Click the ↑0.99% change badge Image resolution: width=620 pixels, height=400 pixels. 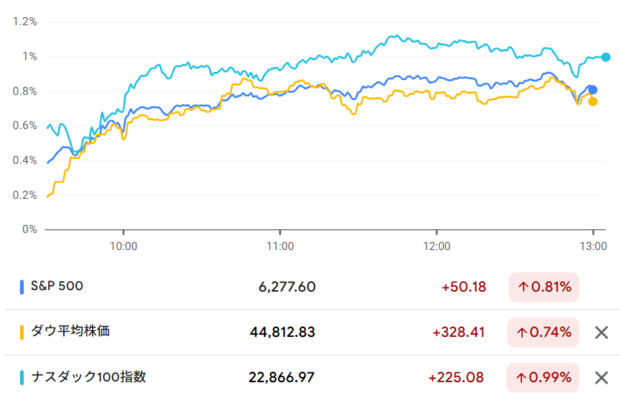(543, 377)
